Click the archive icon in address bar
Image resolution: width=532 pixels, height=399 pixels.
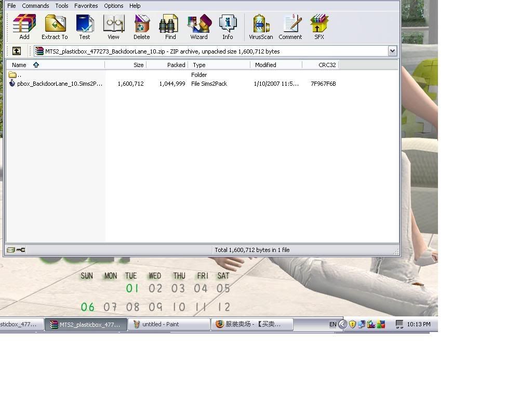point(39,51)
